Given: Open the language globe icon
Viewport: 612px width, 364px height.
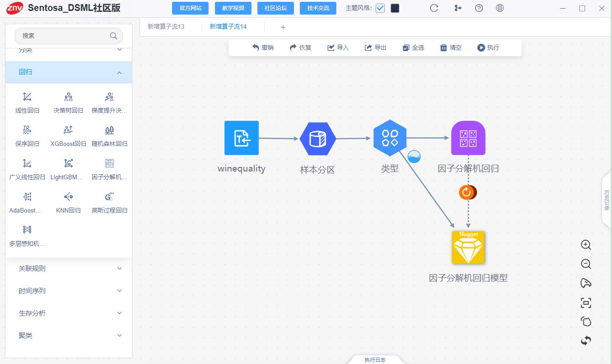Looking at the screenshot, I should pyautogui.click(x=500, y=8).
